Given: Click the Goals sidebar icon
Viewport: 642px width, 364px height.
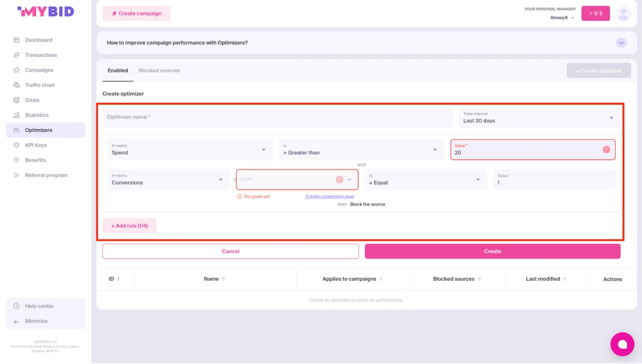Looking at the screenshot, I should tap(16, 100).
